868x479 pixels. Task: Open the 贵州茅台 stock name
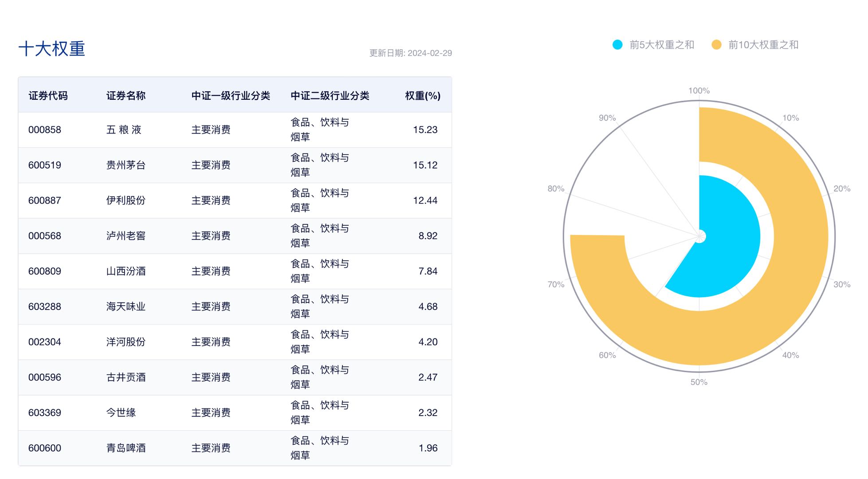(126, 165)
